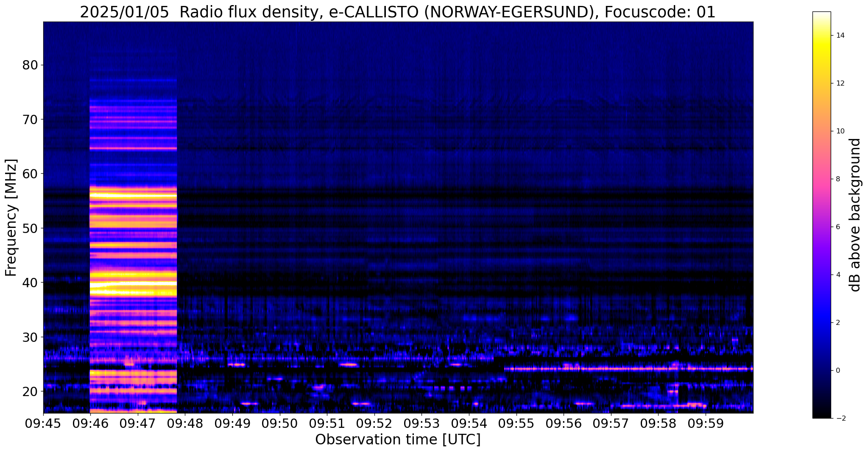Click the 09:49 time tick label
868x452 pixels.
232,424
